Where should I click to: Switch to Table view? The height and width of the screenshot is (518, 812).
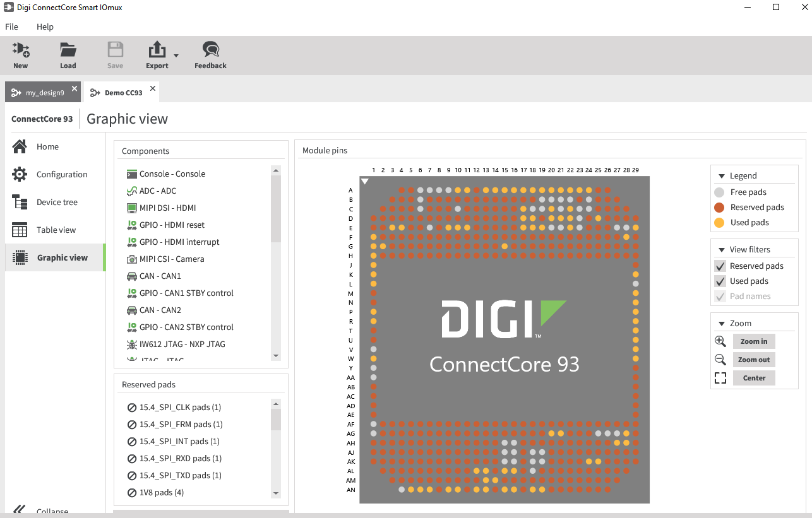click(56, 230)
